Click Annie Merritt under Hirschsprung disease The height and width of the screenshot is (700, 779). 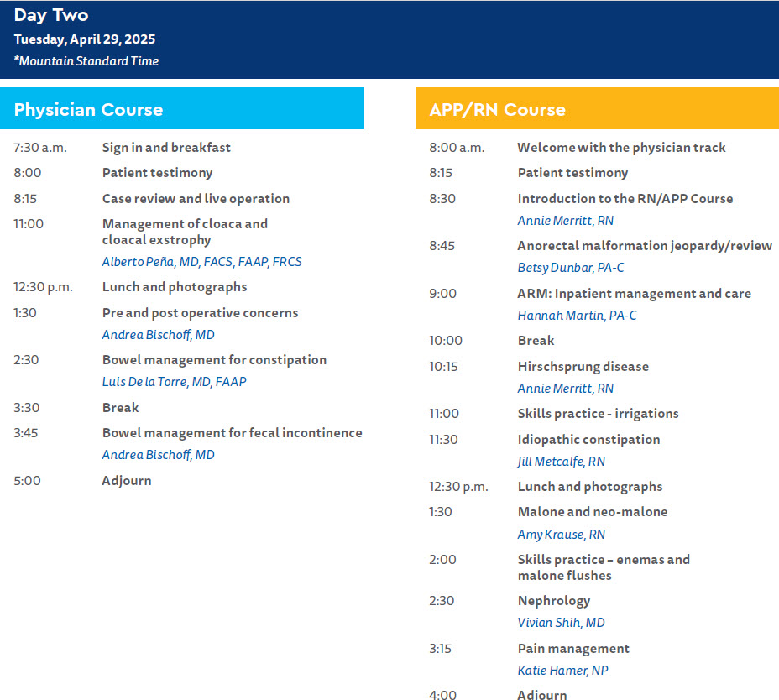pyautogui.click(x=565, y=389)
